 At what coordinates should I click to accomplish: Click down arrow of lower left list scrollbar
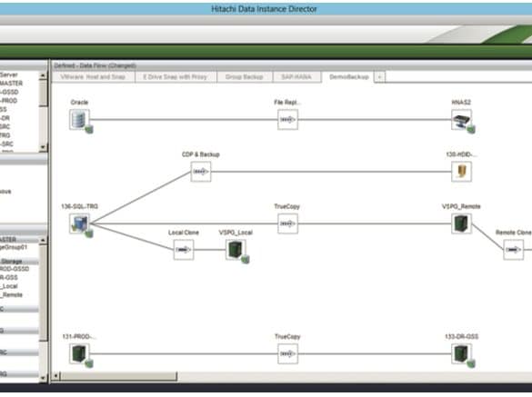[x=43, y=378]
